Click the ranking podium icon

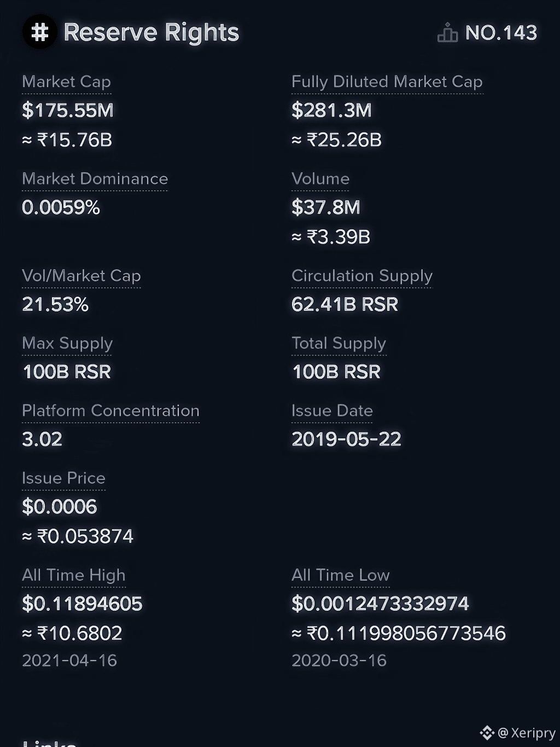tap(447, 33)
